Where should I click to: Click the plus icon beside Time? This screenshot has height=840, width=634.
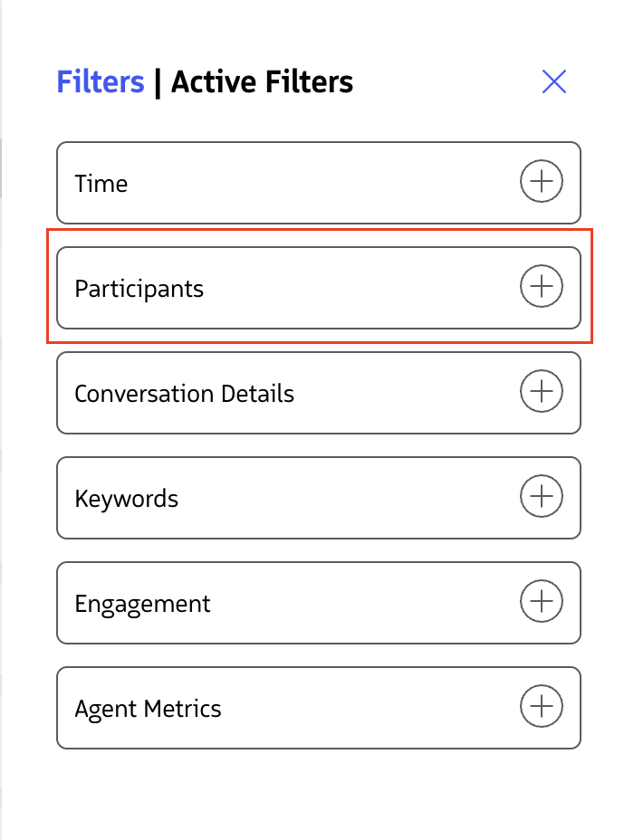[541, 180]
